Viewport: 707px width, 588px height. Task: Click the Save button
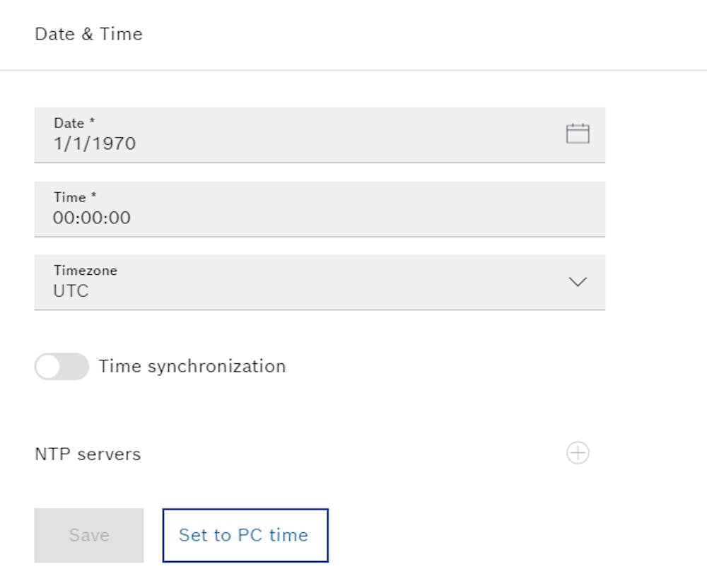[88, 535]
